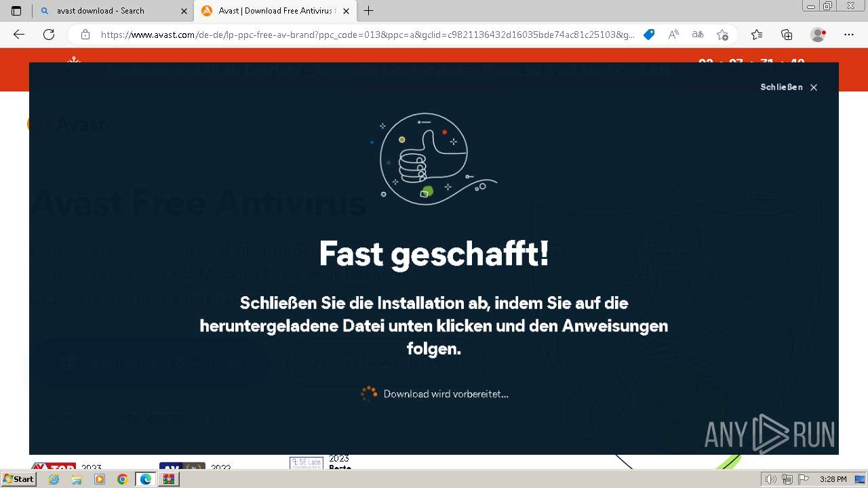
Task: Close the 'avast download - Search' tab
Action: (x=184, y=11)
